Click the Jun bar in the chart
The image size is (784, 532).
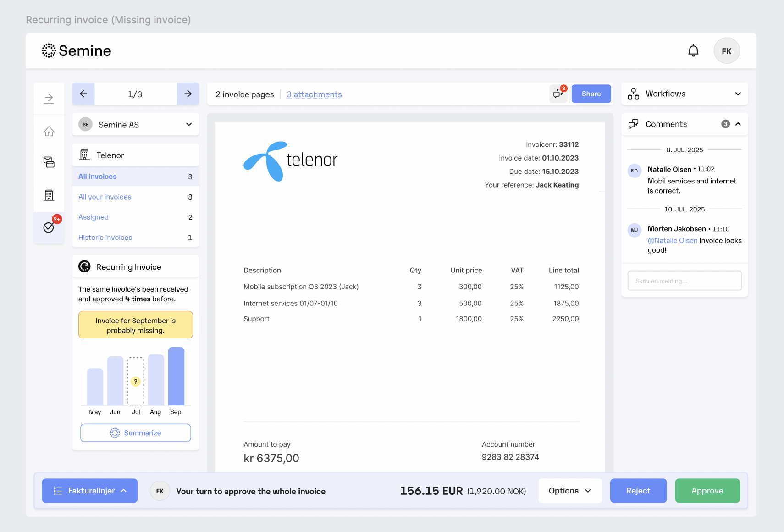[x=116, y=381]
